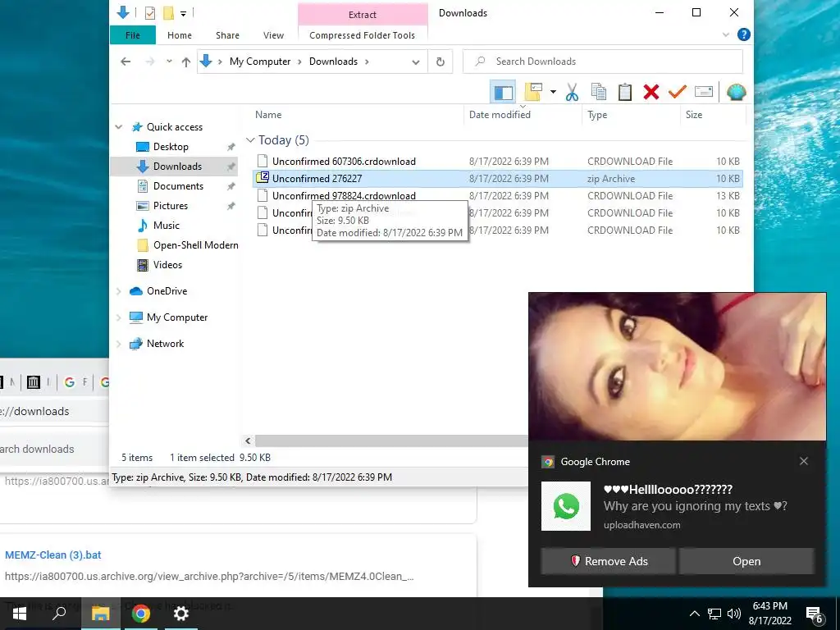Screen dimensions: 840x630
Task: Open the Customize Quick Access Toolbar dropdown
Action: pos(183,13)
